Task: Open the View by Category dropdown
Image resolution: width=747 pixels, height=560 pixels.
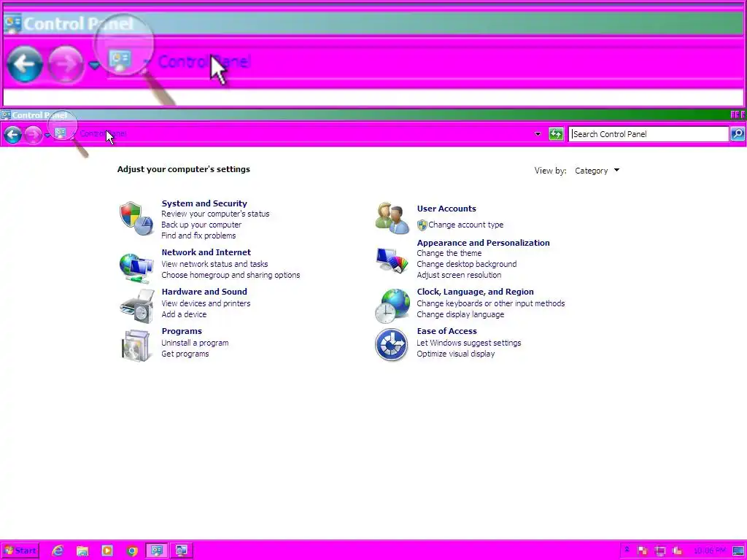Action: pos(597,171)
